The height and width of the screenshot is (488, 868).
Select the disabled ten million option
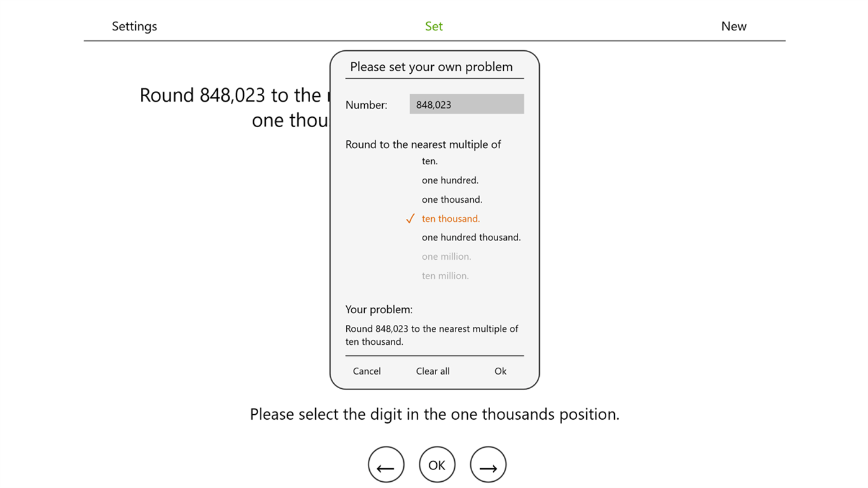point(445,275)
